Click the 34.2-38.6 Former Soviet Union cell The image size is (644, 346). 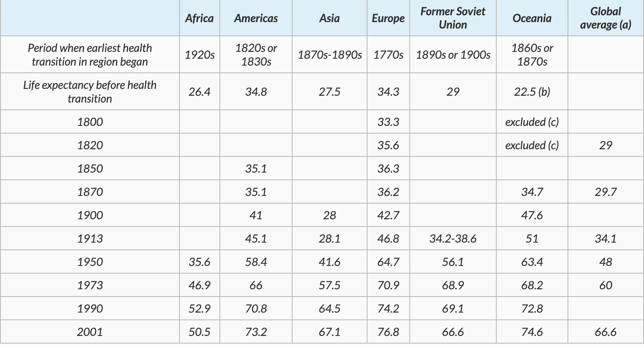453,239
